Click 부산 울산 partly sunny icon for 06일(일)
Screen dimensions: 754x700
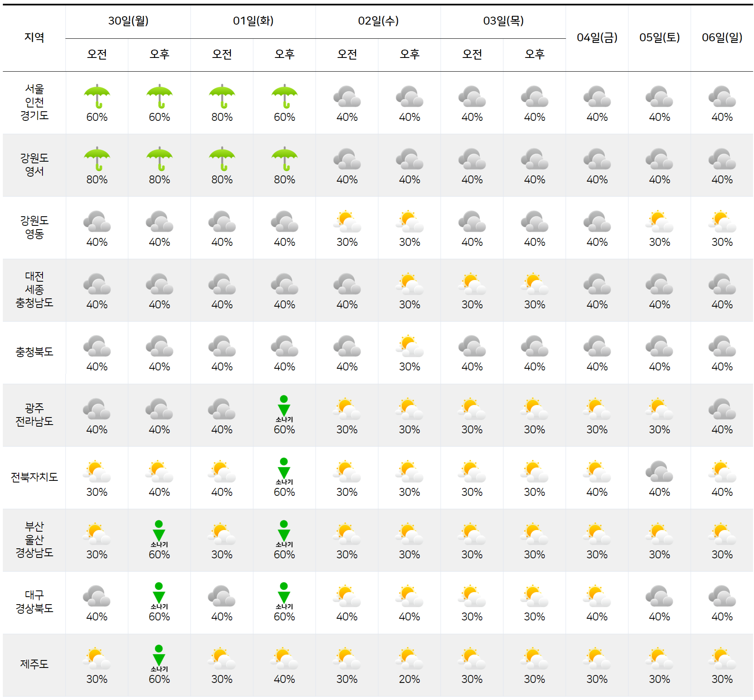tap(722, 534)
